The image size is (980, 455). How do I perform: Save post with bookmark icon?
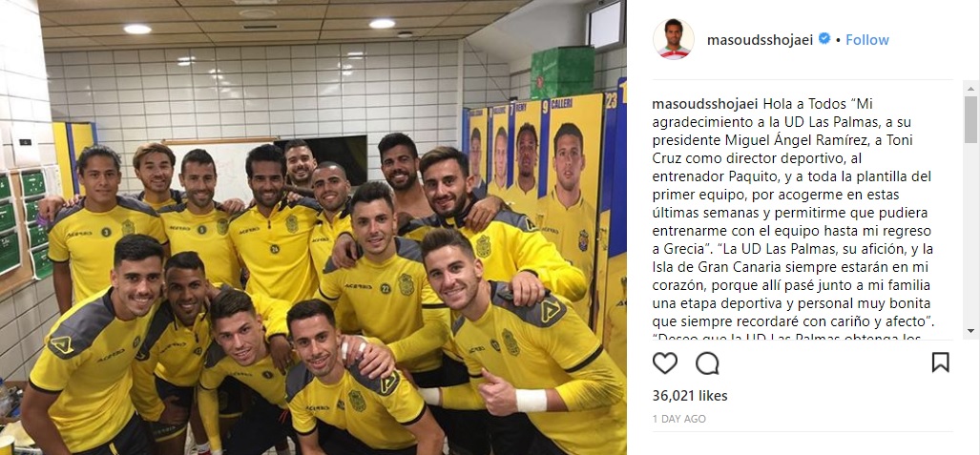(940, 362)
